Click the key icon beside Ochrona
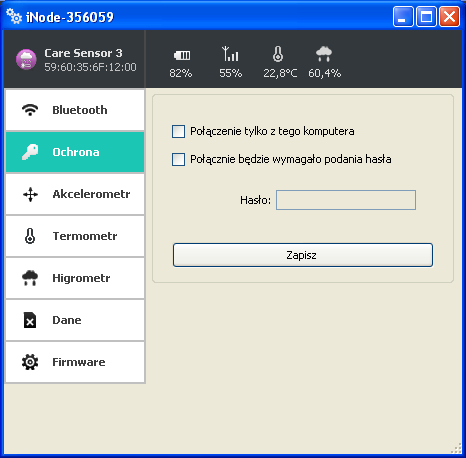The height and width of the screenshot is (458, 466). point(30,152)
